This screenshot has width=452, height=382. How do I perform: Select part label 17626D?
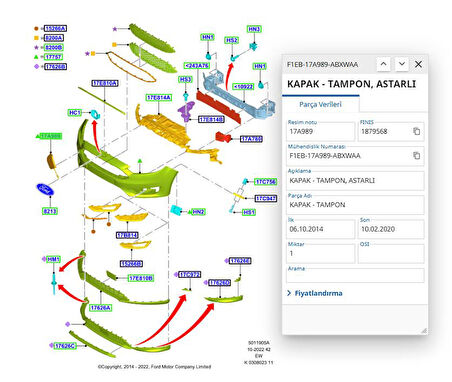[x=219, y=283]
